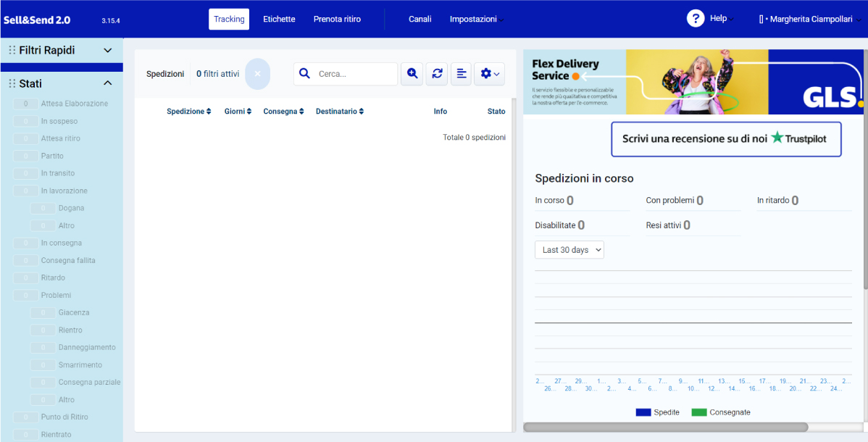The height and width of the screenshot is (442, 868).
Task: Sort by Spedizione column arrows
Action: click(209, 112)
